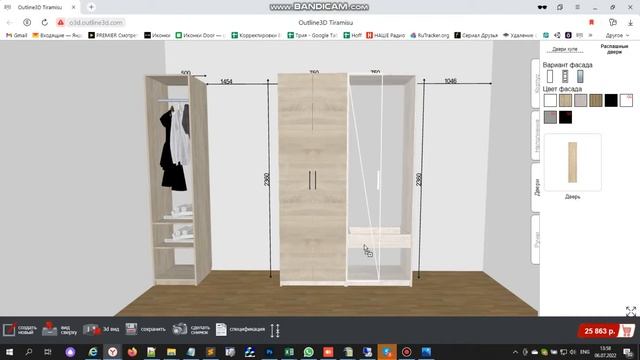Click the 'создать новый' create new project icon
This screenshot has height=360, width=640.
19,330
